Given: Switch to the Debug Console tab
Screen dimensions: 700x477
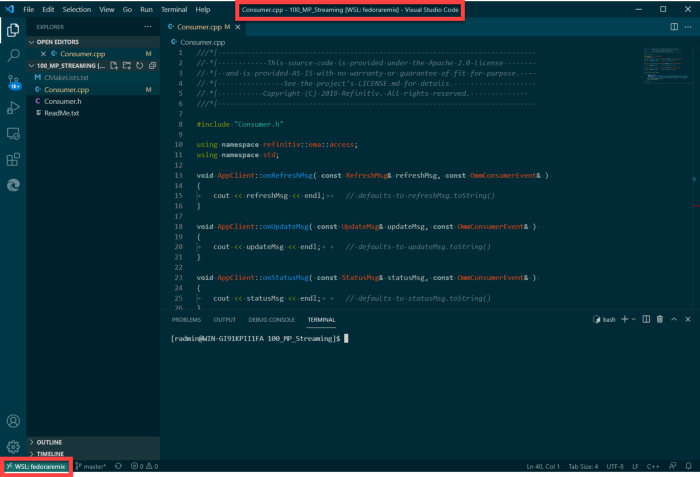Looking at the screenshot, I should coord(272,320).
